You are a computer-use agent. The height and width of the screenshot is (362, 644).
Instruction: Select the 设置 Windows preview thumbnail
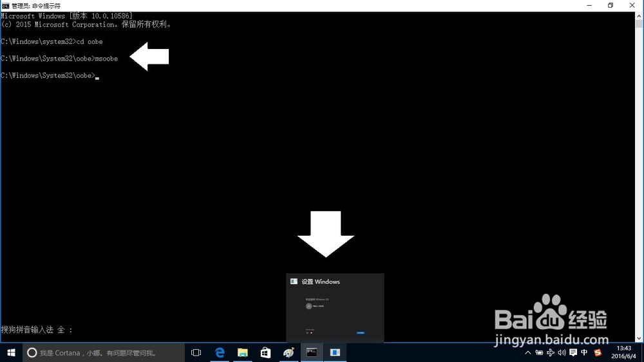pos(335,308)
